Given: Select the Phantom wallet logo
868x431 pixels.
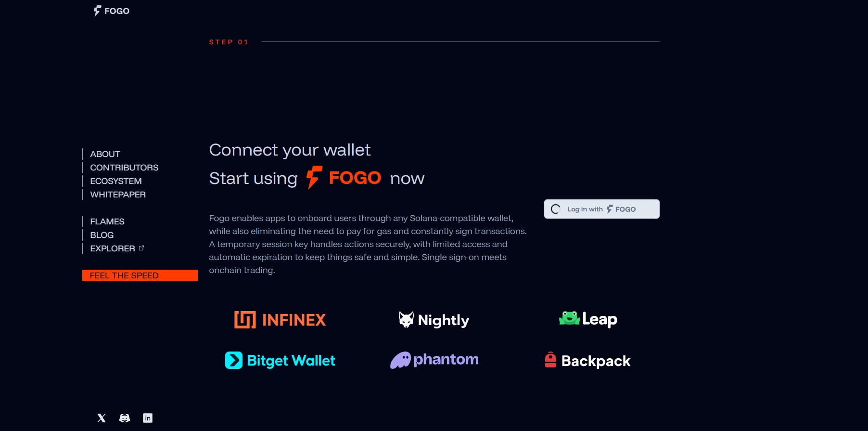Looking at the screenshot, I should click(x=434, y=360).
